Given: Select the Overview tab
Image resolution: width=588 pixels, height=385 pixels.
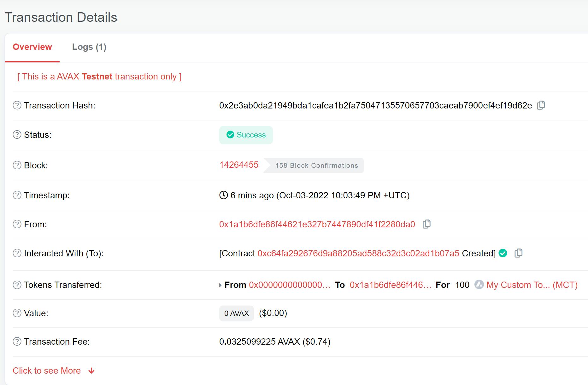Looking at the screenshot, I should pyautogui.click(x=32, y=47).
